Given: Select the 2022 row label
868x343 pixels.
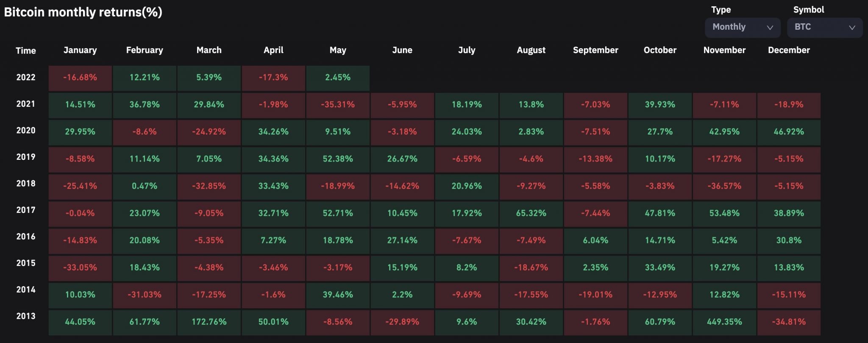Looking at the screenshot, I should coord(26,77).
